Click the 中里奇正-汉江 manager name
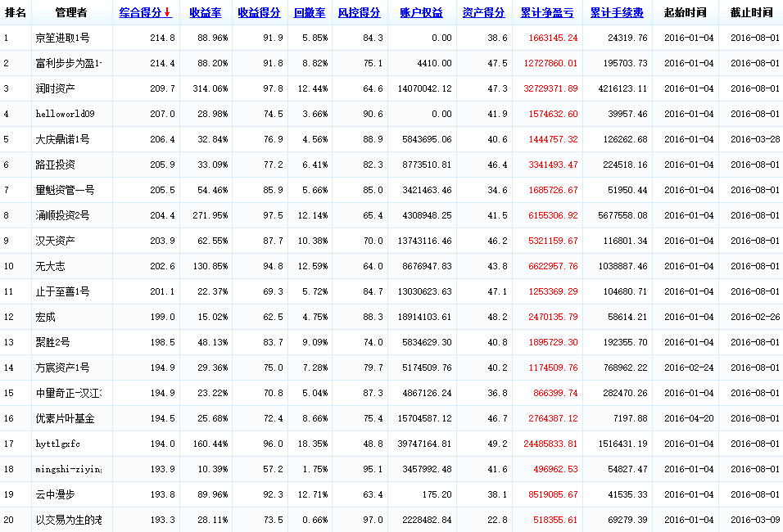The image size is (783, 532). coord(69,393)
